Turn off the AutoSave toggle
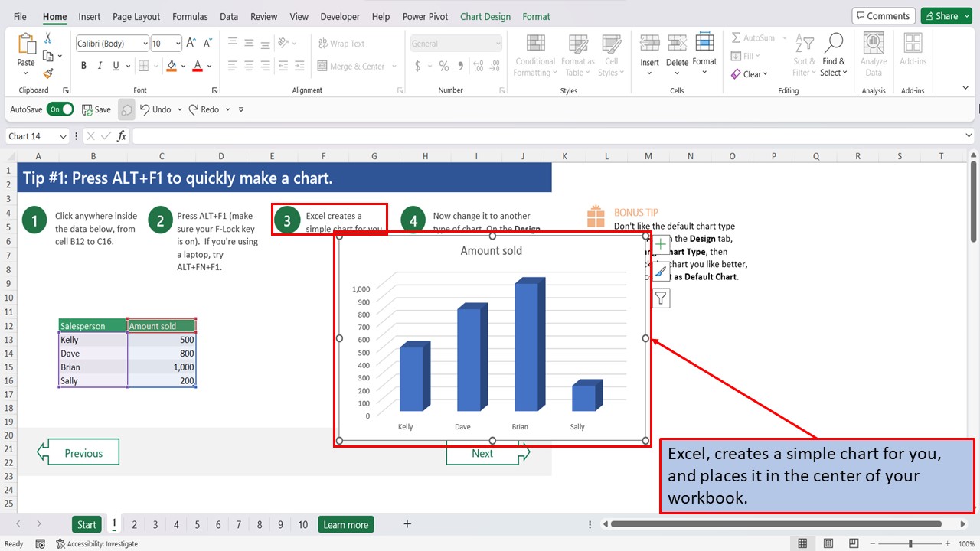 (x=60, y=109)
